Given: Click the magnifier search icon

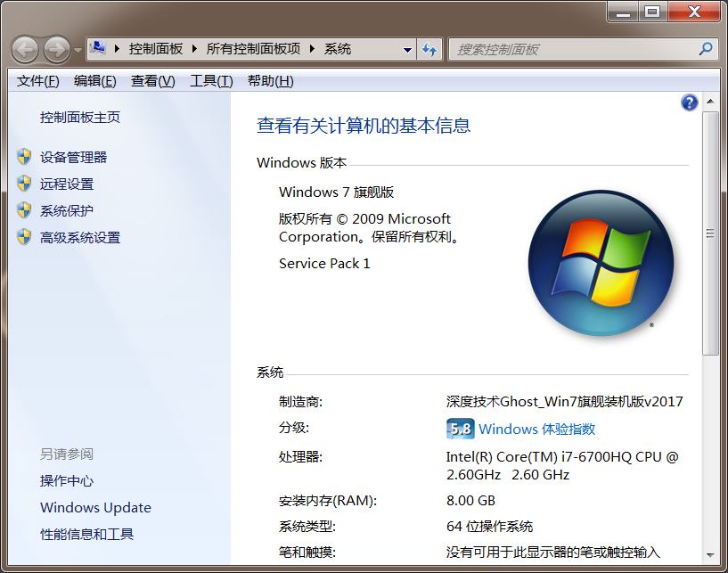Looking at the screenshot, I should pyautogui.click(x=706, y=48).
